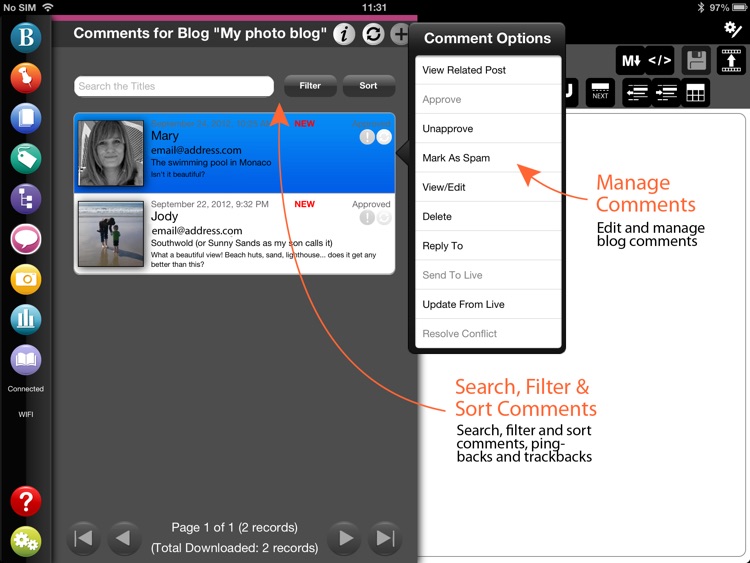The height and width of the screenshot is (563, 750).
Task: Choose View/Edit in Comment Options
Action: (x=488, y=187)
